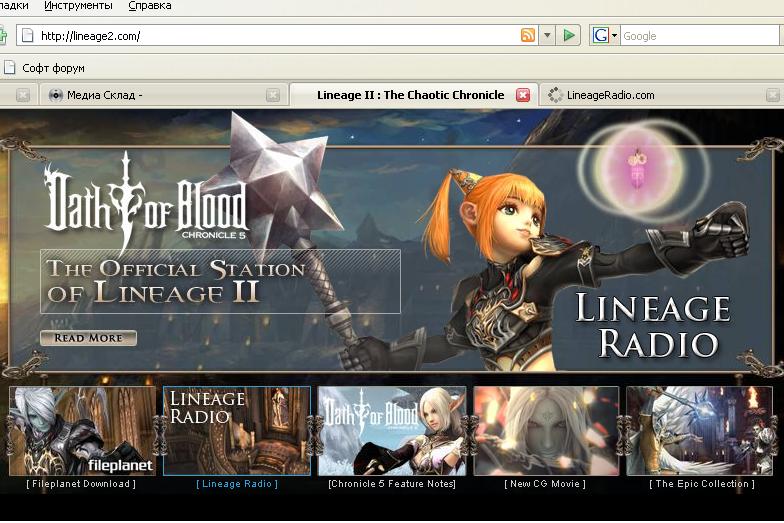Open the Google search engine selector

point(604,36)
